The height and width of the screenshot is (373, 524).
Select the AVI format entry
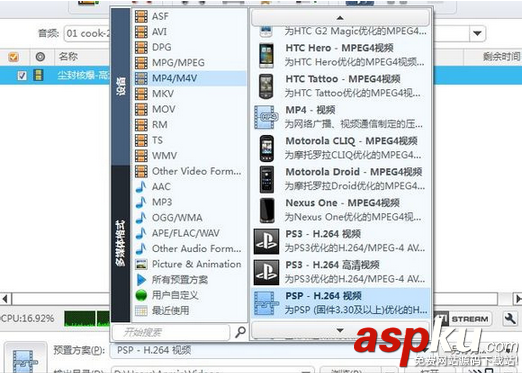190,32
